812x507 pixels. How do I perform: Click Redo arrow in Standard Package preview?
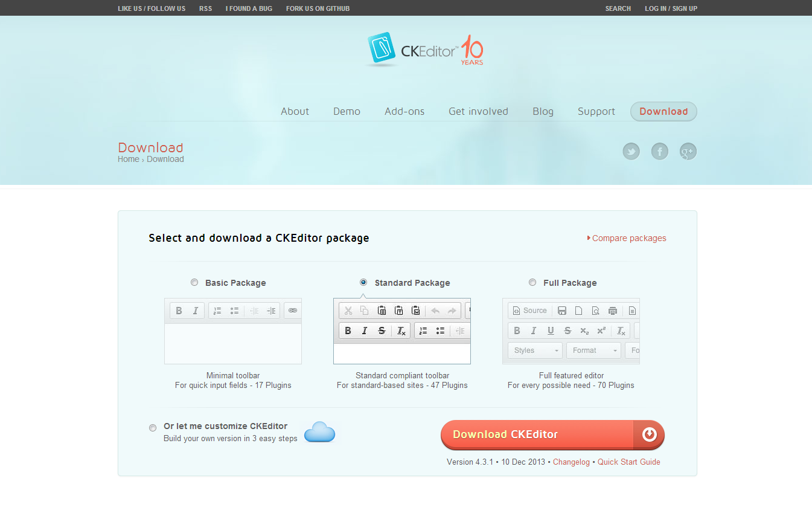click(x=452, y=311)
